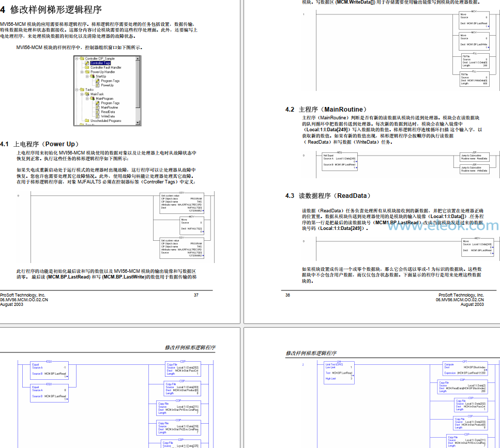The image size is (500, 448).
Task: Click page number 38
Action: pos(287,295)
